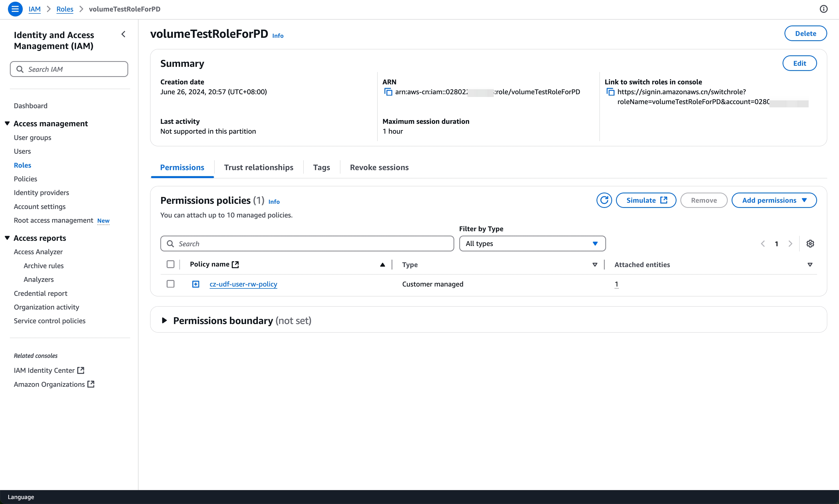Copy the switch role link with its copy icon
Screen dimensions: 839x504
pyautogui.click(x=610, y=92)
